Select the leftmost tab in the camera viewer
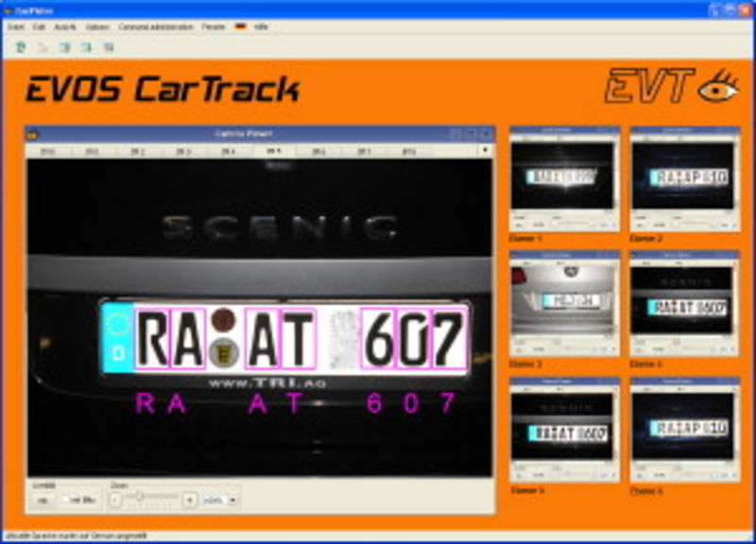This screenshot has height=544, width=756. (47, 151)
